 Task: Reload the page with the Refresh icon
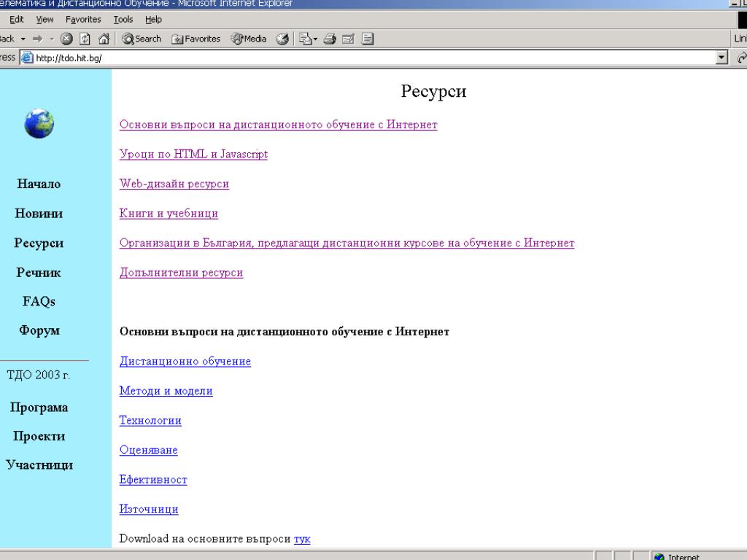[85, 39]
